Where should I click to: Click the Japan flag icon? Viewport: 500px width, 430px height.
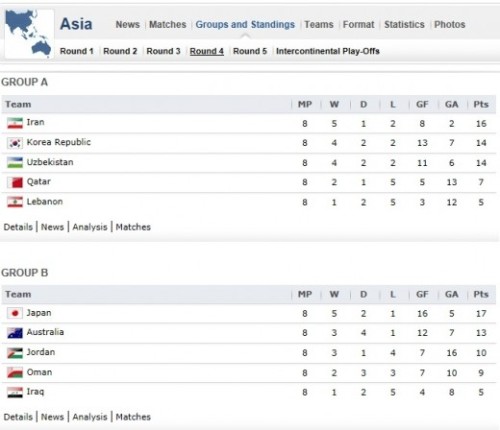point(15,313)
